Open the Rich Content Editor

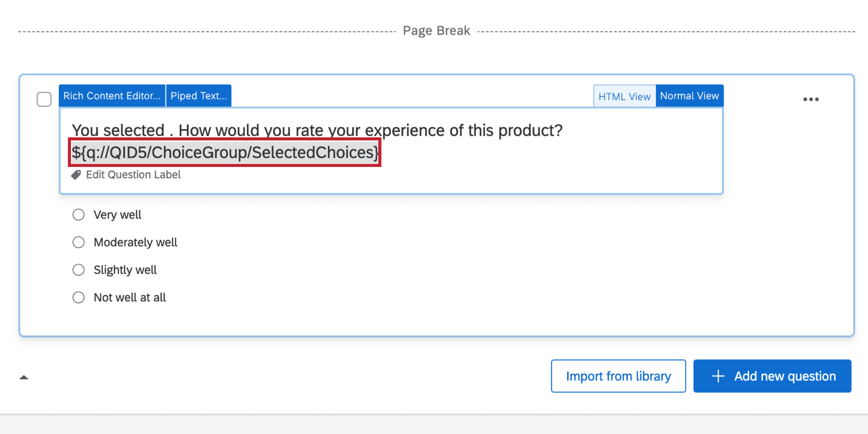[112, 96]
